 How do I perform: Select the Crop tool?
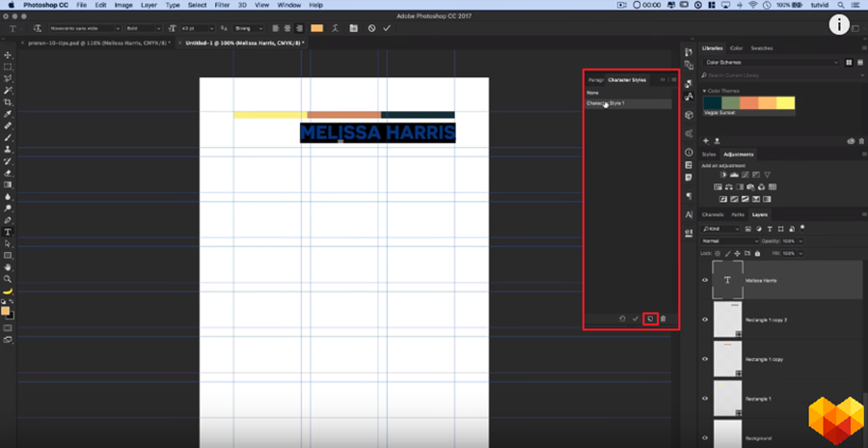click(x=8, y=102)
